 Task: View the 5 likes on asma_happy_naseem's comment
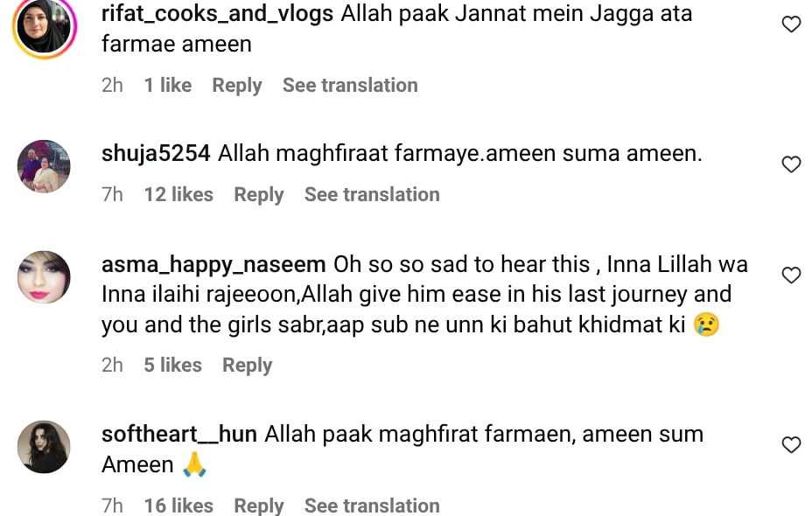pos(172,365)
